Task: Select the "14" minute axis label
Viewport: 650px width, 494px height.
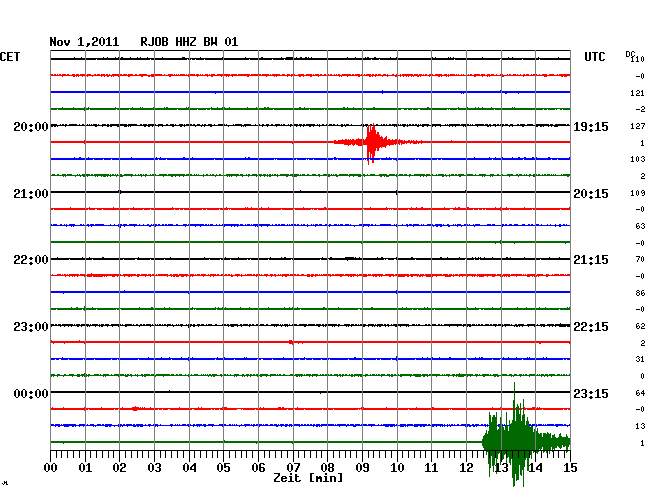Action: pyautogui.click(x=535, y=467)
